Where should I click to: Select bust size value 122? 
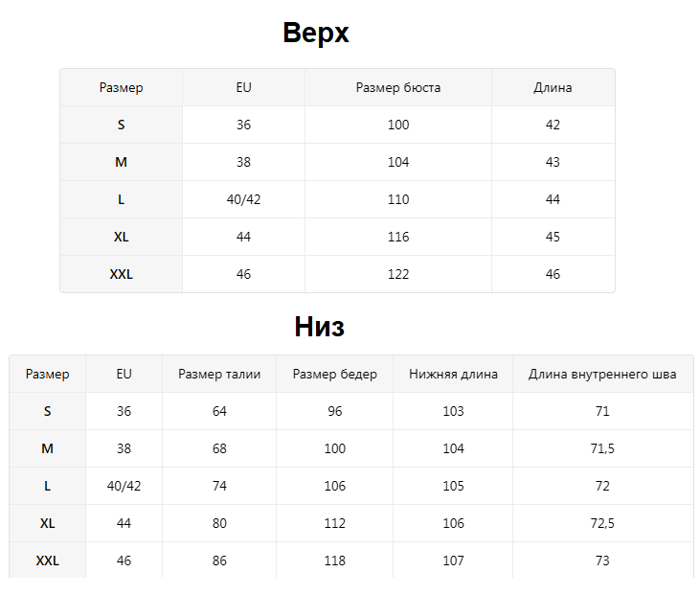[398, 274]
